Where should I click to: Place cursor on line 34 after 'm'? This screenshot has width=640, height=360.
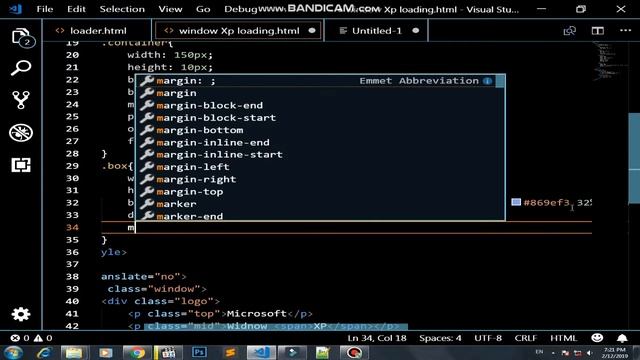click(135, 228)
